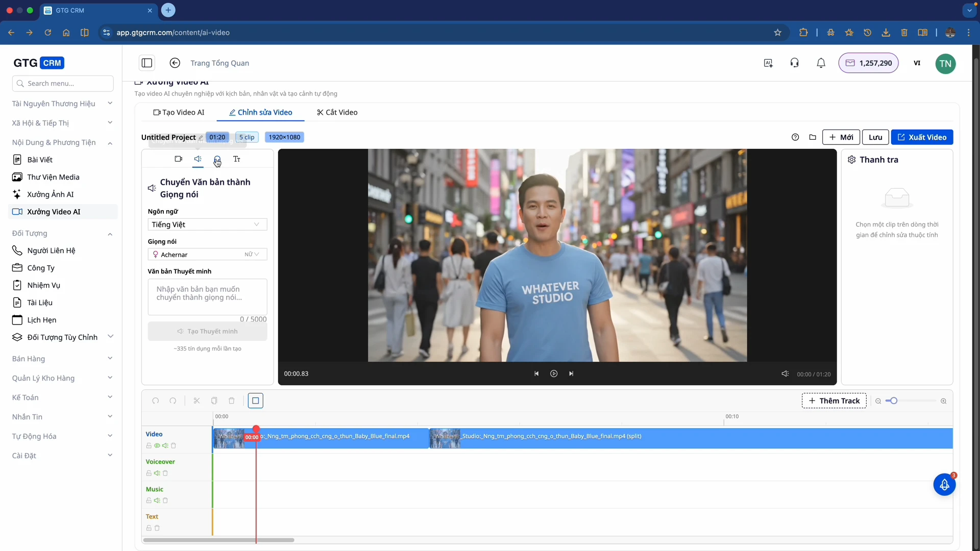Screen dimensions: 980x551
Task: Click the timeline zoom in magnifier icon
Action: [x=943, y=401]
